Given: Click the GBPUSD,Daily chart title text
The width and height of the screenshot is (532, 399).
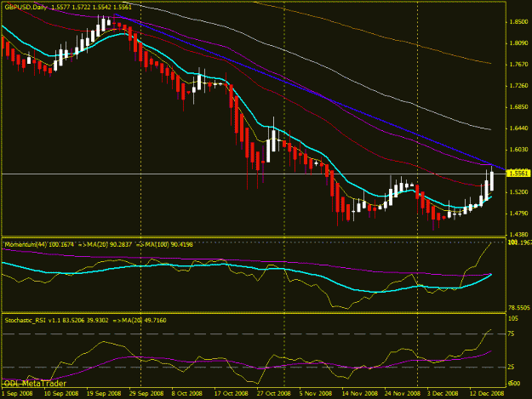Looking at the screenshot, I should coord(26,7).
